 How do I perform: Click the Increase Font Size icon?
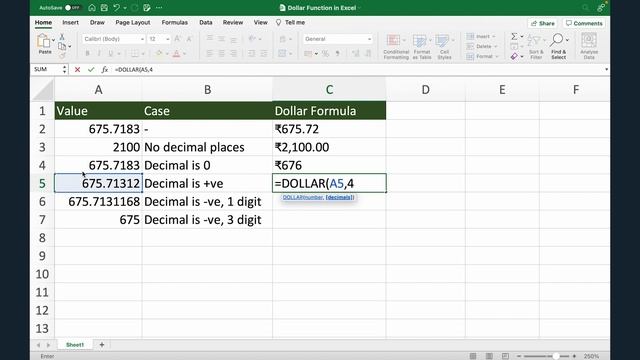pyautogui.click(x=178, y=39)
